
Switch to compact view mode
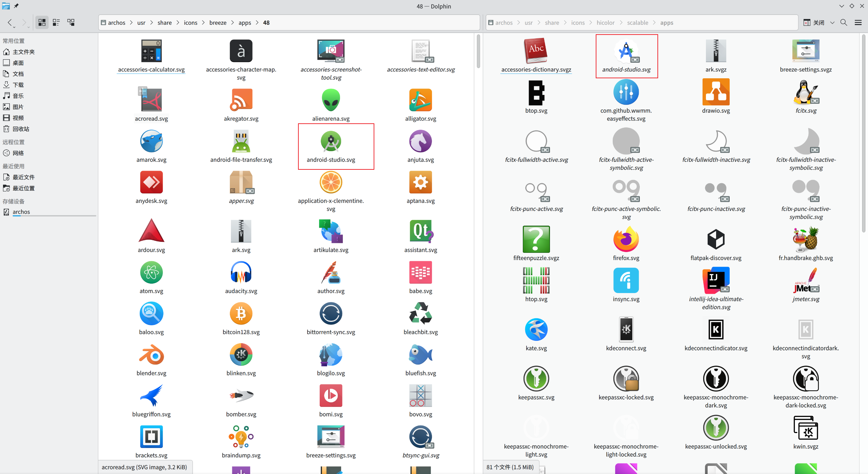click(56, 23)
